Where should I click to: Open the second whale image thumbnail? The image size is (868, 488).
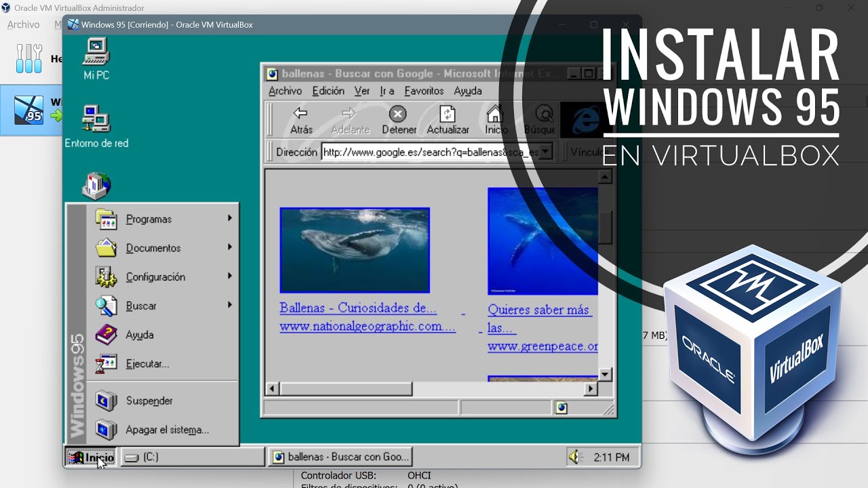point(542,241)
